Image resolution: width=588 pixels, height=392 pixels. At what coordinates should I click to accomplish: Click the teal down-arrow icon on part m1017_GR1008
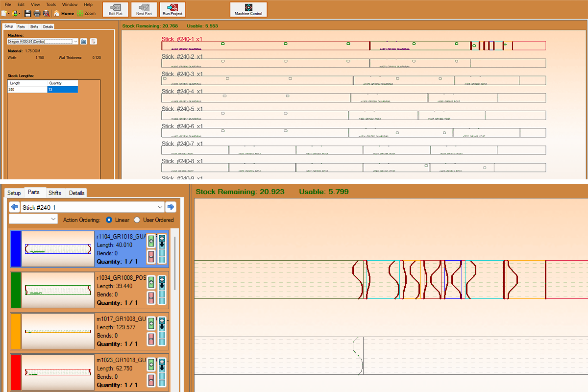(x=162, y=331)
